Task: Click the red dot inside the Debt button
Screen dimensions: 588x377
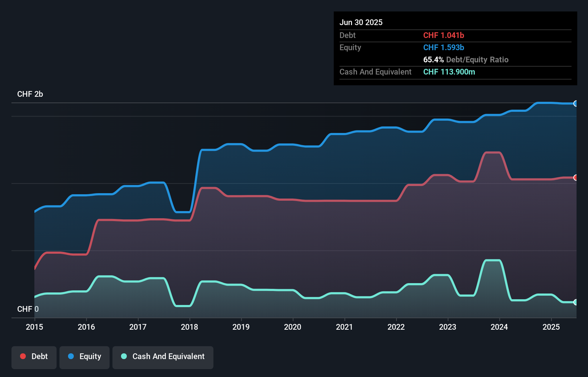Action: [23, 356]
